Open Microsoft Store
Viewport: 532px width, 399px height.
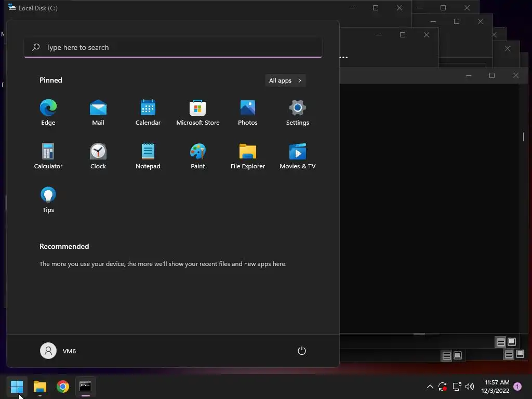point(198,113)
